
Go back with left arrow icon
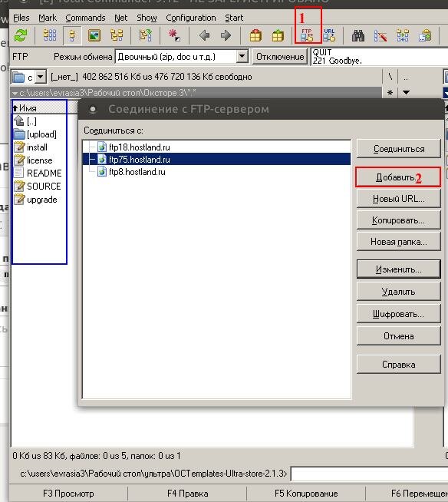point(204,35)
